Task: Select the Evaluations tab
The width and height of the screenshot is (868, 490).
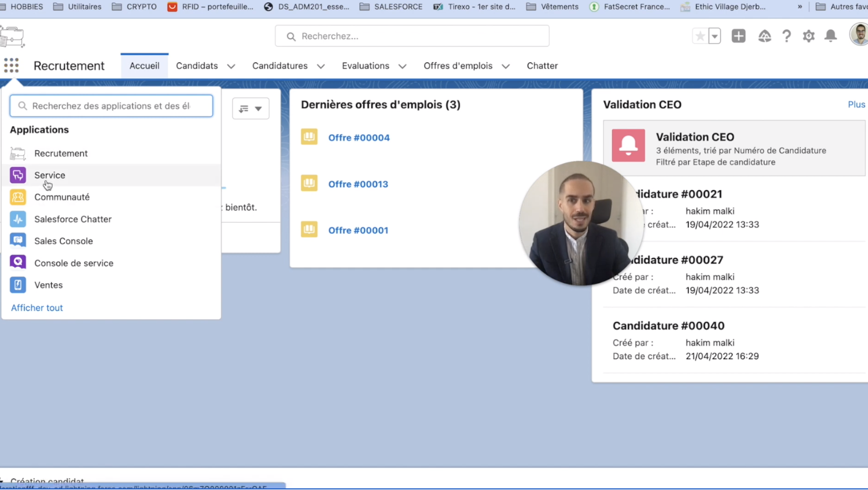Action: click(365, 65)
